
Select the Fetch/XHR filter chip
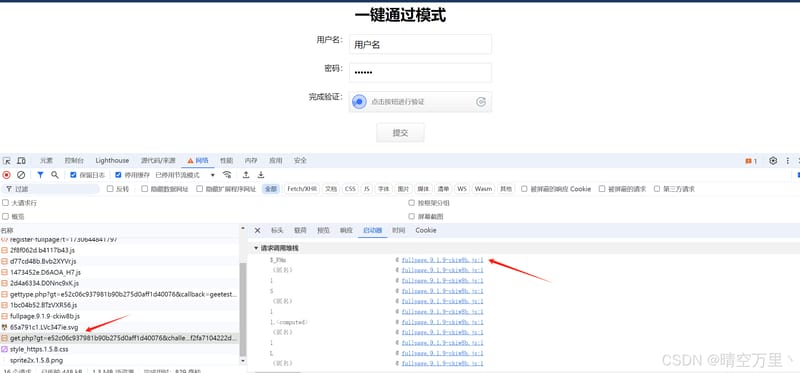302,189
